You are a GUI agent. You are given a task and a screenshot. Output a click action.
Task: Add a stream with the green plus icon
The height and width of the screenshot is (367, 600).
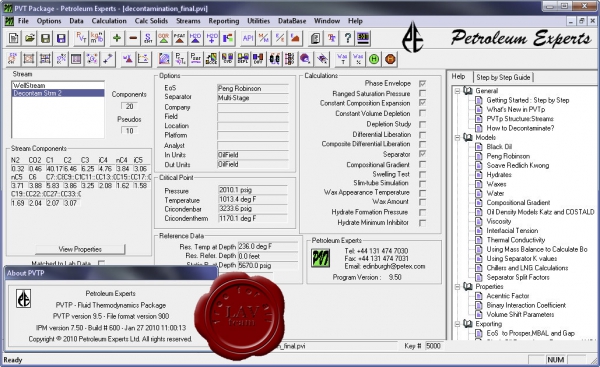pyautogui.click(x=117, y=38)
